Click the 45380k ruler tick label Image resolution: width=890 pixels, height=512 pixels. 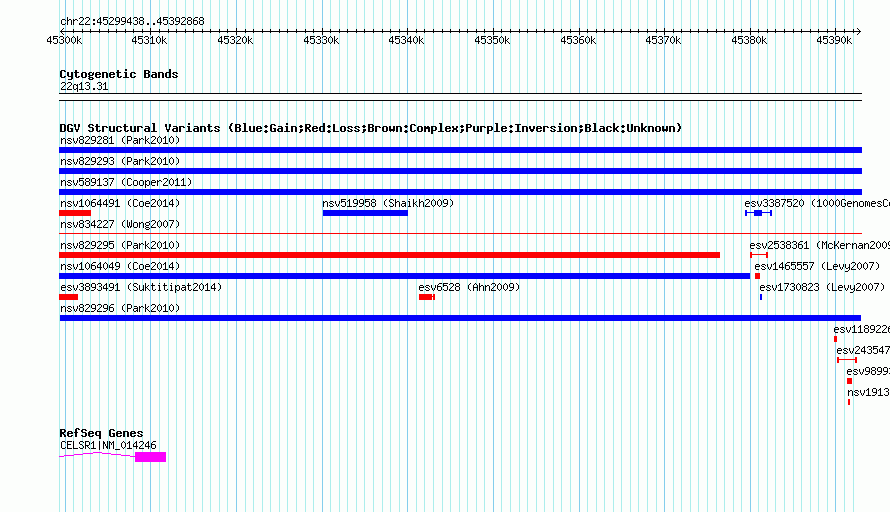(749, 40)
